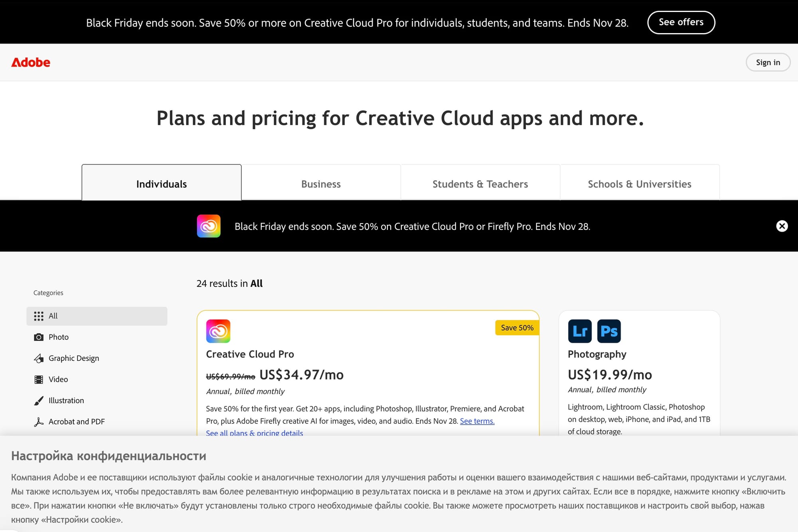This screenshot has width=798, height=532.
Task: Select the Lightroom app icon
Action: [579, 331]
